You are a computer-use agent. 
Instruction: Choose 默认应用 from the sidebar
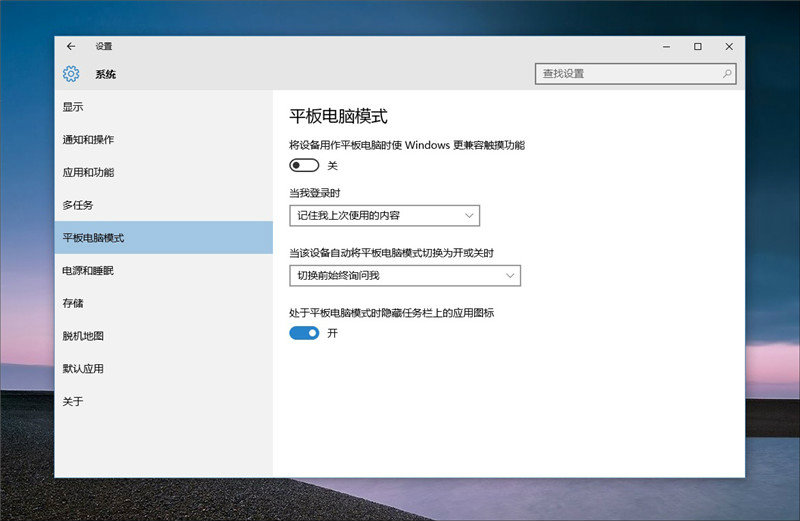tap(83, 369)
